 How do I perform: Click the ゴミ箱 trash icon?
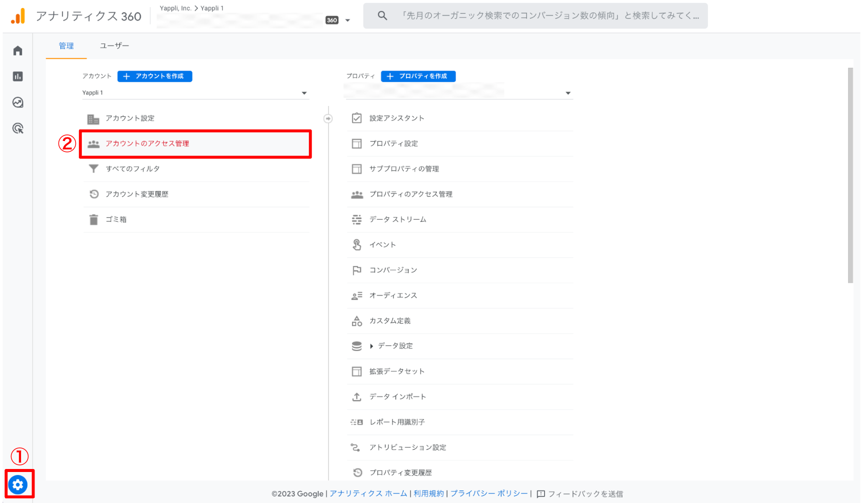[93, 219]
